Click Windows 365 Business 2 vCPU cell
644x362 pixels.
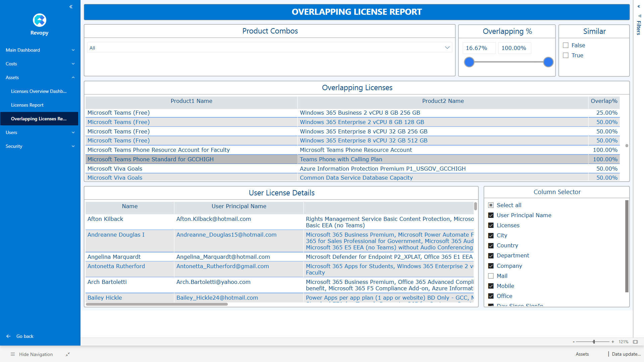443,113
